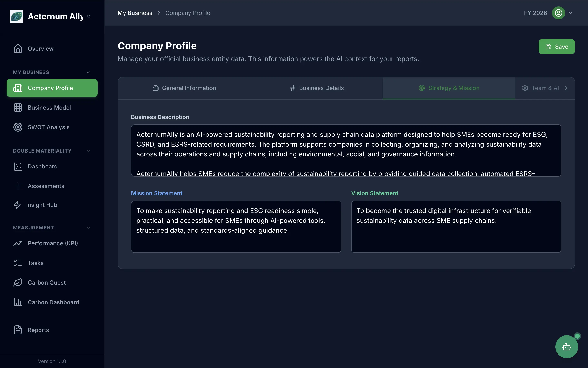Click the Reports document icon
Viewport: 588px width, 368px height.
click(18, 330)
